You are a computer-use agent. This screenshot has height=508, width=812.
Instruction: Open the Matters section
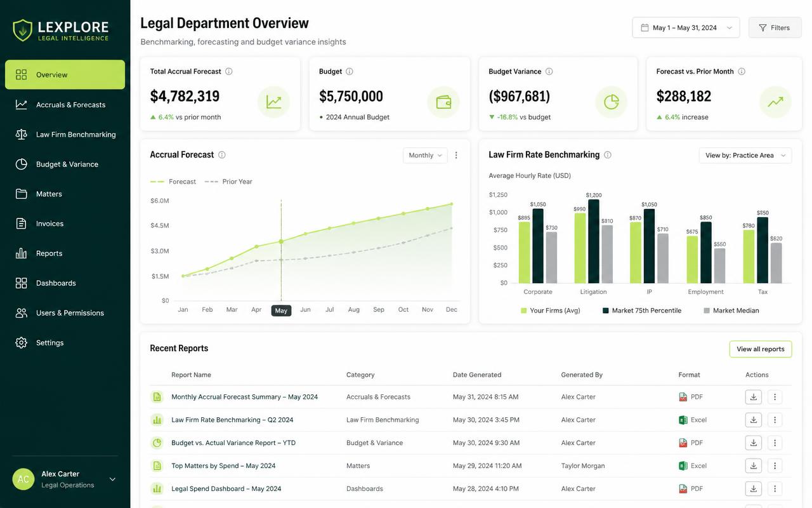point(65,194)
